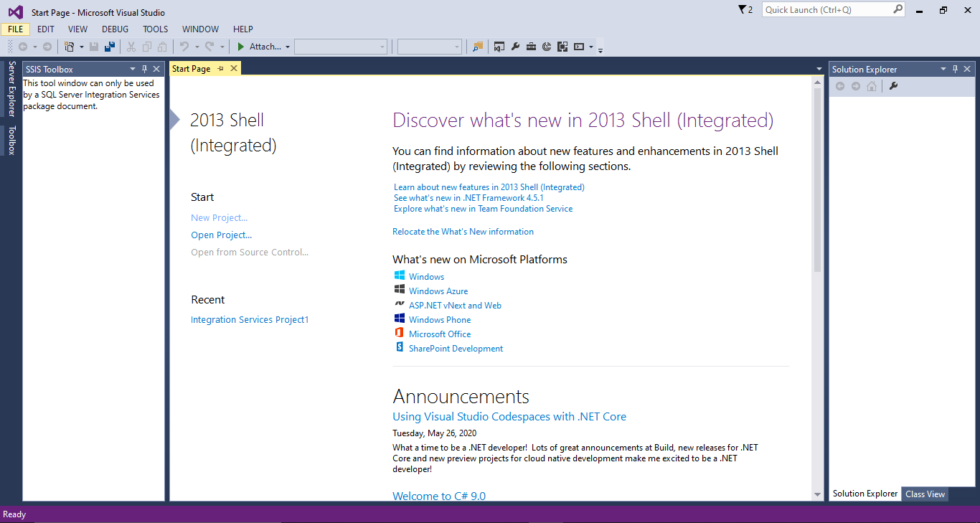This screenshot has width=980, height=523.
Task: Click the Undo arrow icon
Action: pos(184,47)
